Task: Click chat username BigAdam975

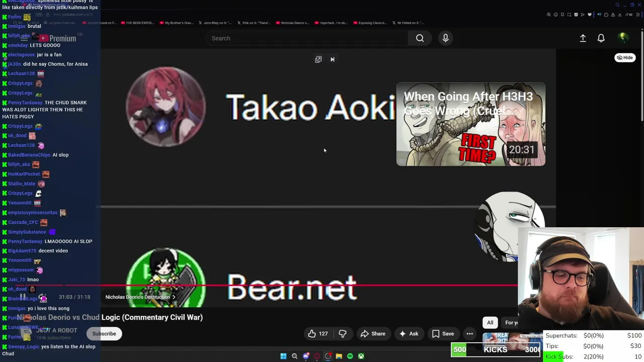Action: coord(22,251)
